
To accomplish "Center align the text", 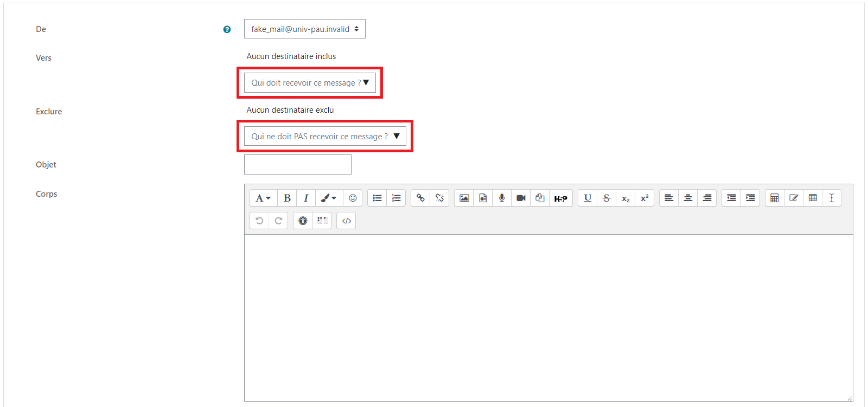I will pos(688,198).
